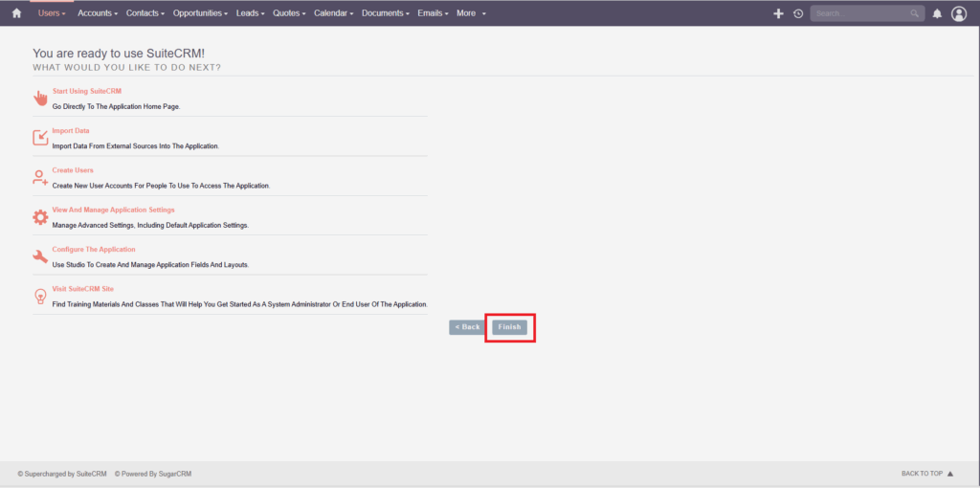
Task: Click the Import Data arrow icon
Action: (40, 138)
